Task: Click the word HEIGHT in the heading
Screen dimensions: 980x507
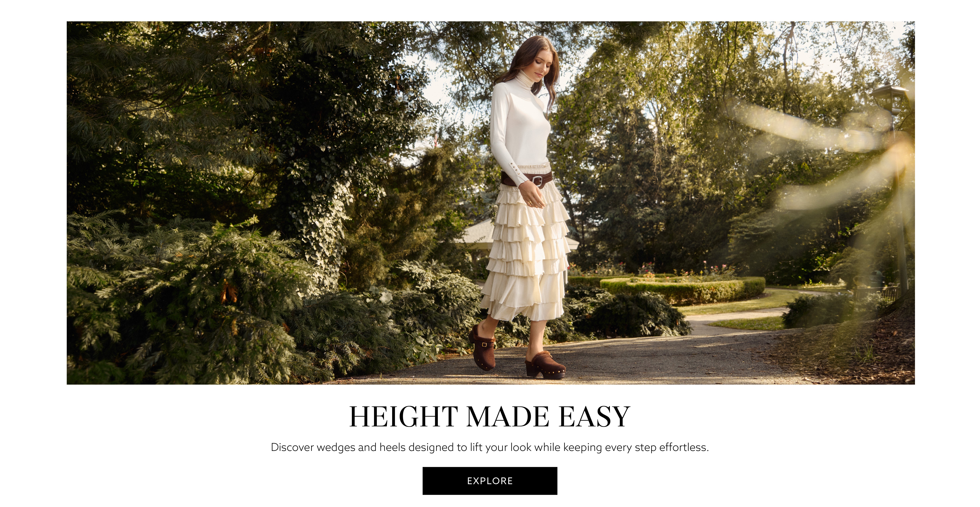Action: coord(403,417)
